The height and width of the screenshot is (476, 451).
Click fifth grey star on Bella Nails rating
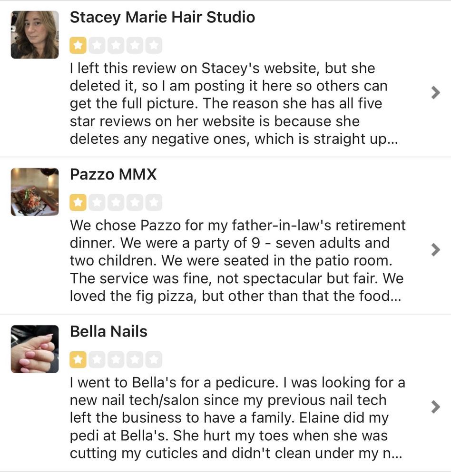coord(154,360)
